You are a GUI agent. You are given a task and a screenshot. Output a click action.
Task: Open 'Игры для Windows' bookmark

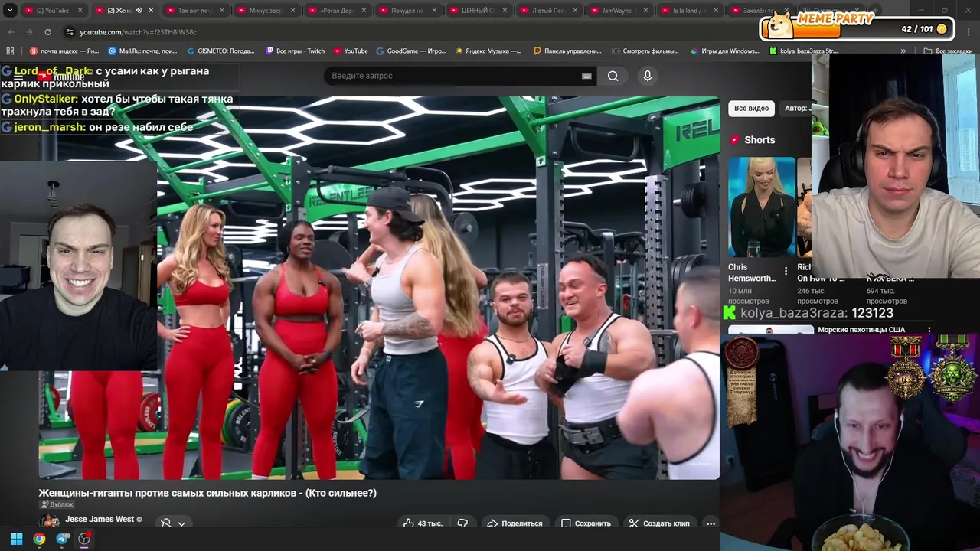pyautogui.click(x=724, y=51)
